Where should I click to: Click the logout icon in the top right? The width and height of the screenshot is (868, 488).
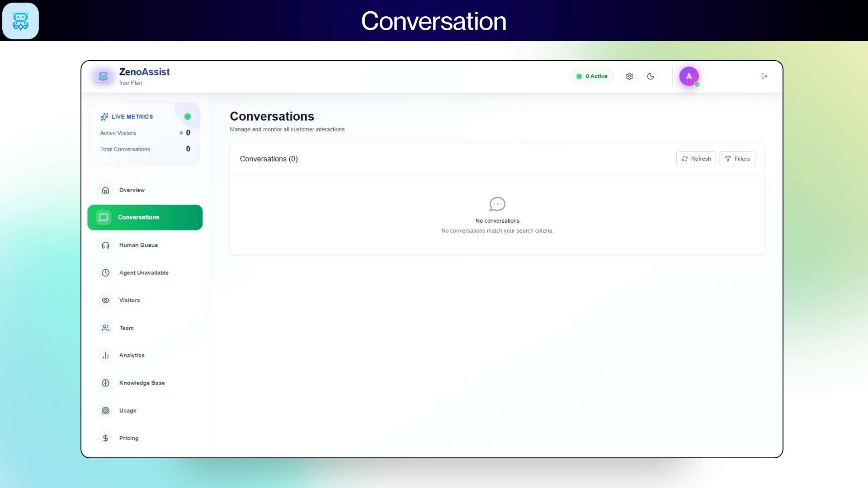pyautogui.click(x=764, y=76)
